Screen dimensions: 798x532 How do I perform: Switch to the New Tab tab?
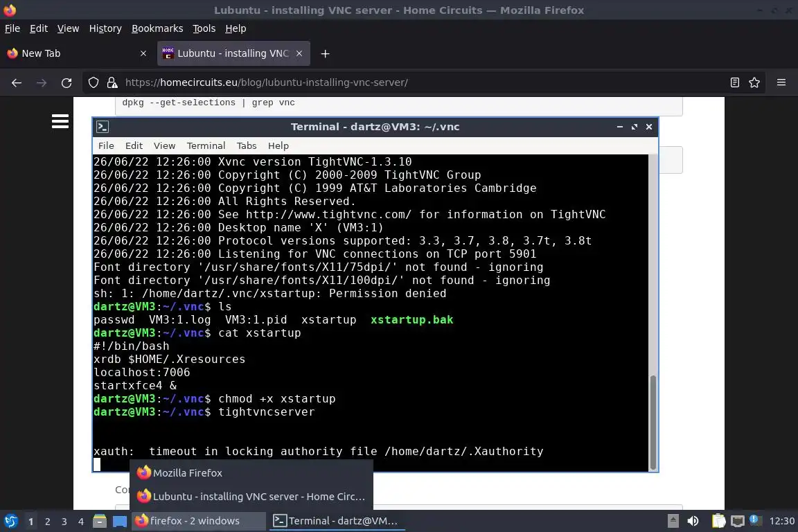click(x=76, y=53)
